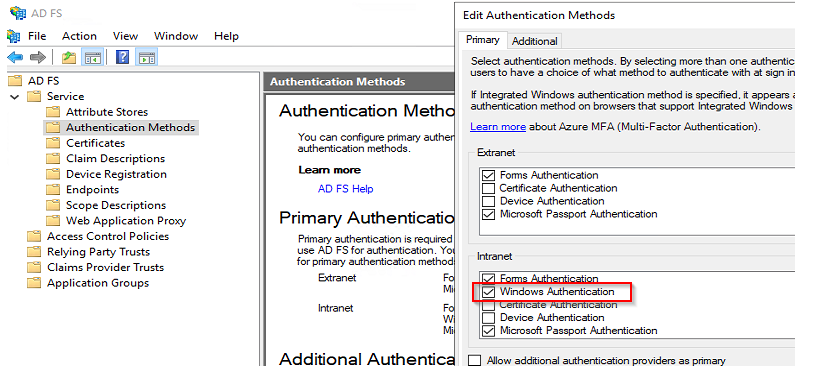Screen dimensions: 832x383
Task: Check Extranet Device Authentication
Action: pyautogui.click(x=489, y=201)
